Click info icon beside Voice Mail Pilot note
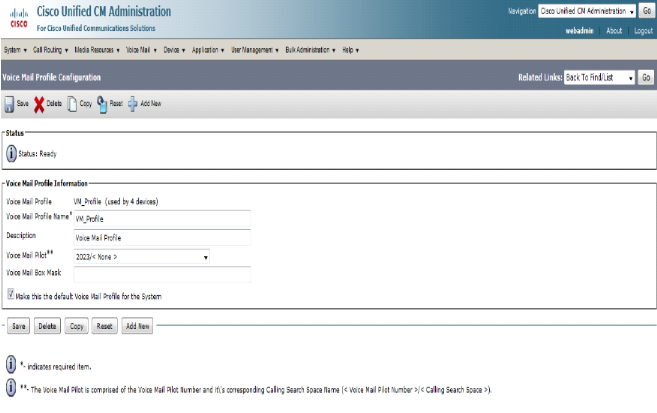Screen dimensions: 657x413 11,387
